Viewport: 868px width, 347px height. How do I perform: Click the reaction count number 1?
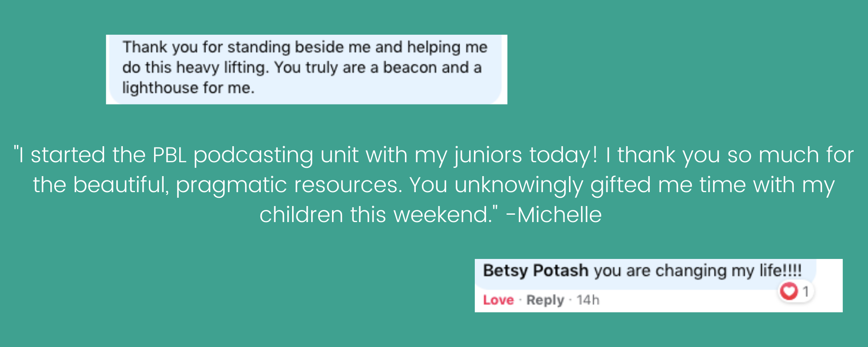tap(806, 291)
